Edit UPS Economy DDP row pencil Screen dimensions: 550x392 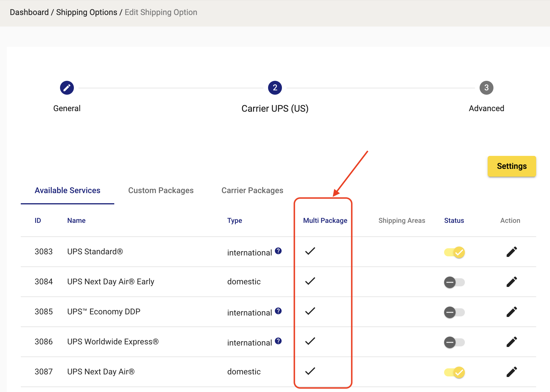coord(512,312)
